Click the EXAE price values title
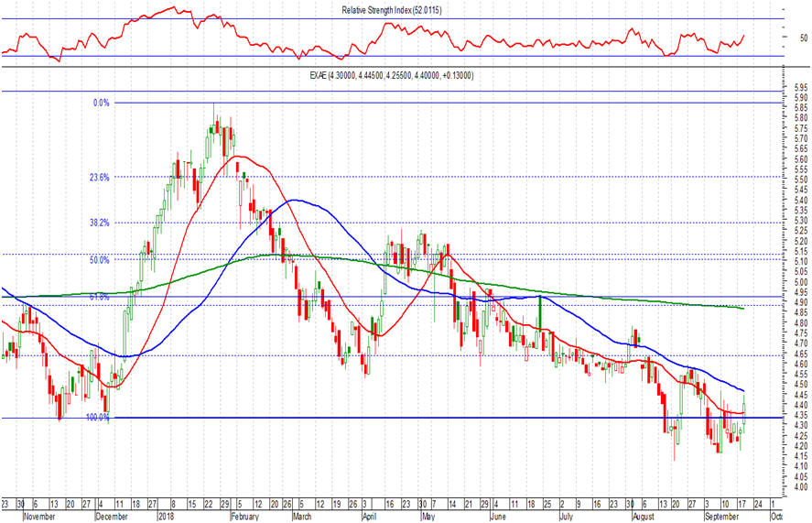 [x=392, y=76]
